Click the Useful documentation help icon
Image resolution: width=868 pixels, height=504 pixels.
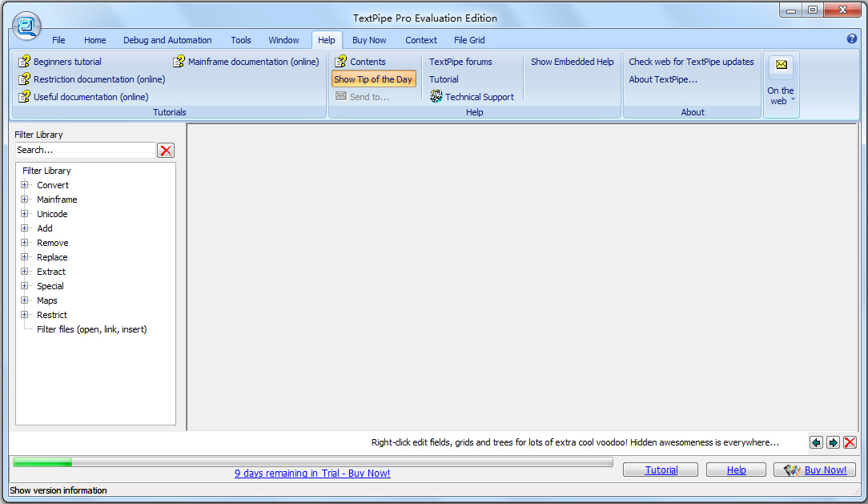[24, 97]
